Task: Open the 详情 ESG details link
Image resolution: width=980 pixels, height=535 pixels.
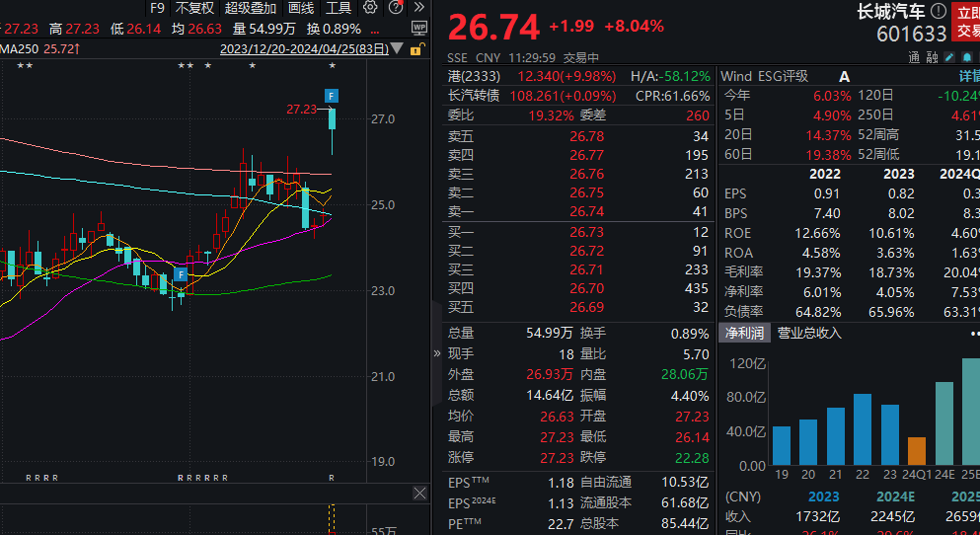Action: pos(969,76)
